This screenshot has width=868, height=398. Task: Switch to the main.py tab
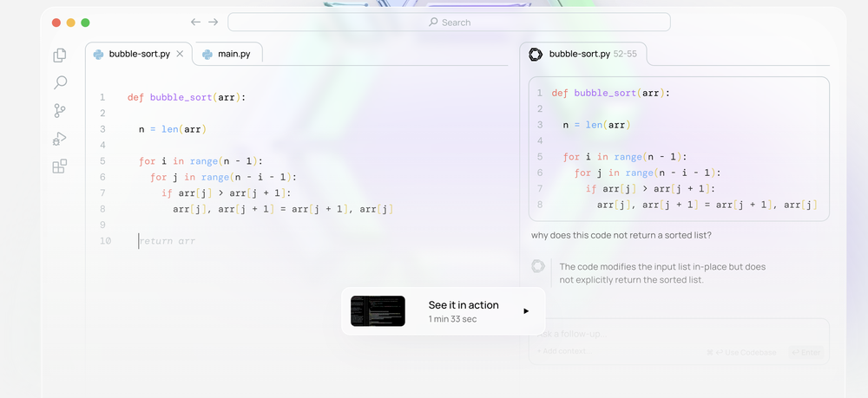tap(227, 54)
